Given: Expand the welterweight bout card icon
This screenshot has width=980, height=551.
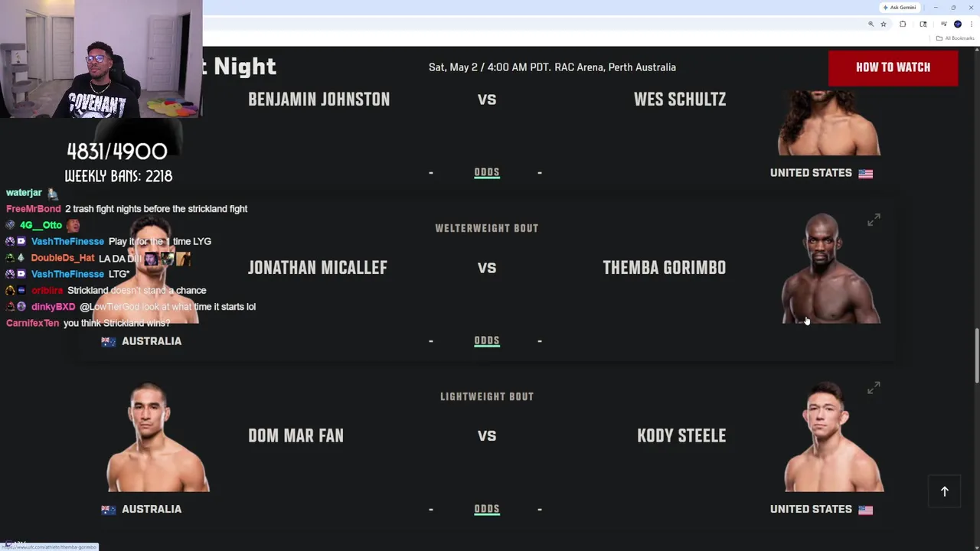Looking at the screenshot, I should [x=874, y=220].
